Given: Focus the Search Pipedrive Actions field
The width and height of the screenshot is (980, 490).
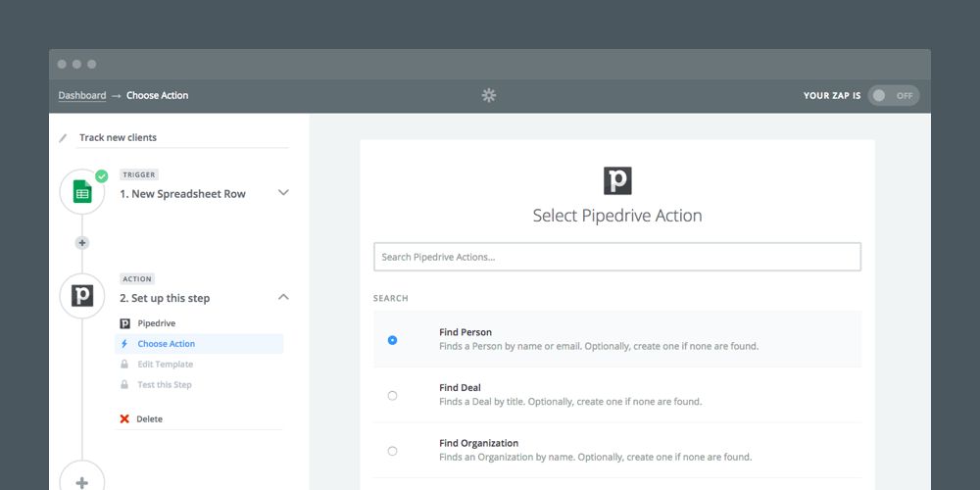Looking at the screenshot, I should [x=617, y=257].
